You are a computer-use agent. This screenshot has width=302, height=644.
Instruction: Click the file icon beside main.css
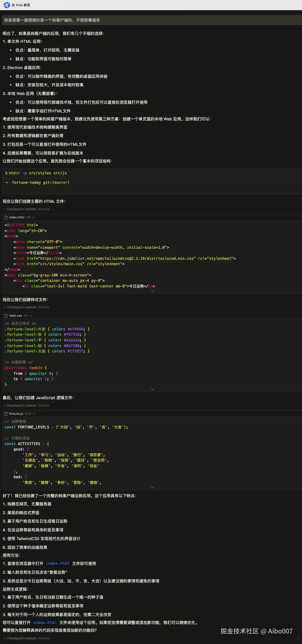tap(6, 316)
